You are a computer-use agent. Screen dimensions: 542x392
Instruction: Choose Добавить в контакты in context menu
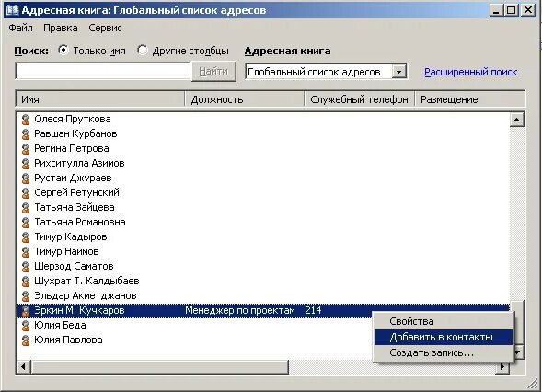coord(444,337)
